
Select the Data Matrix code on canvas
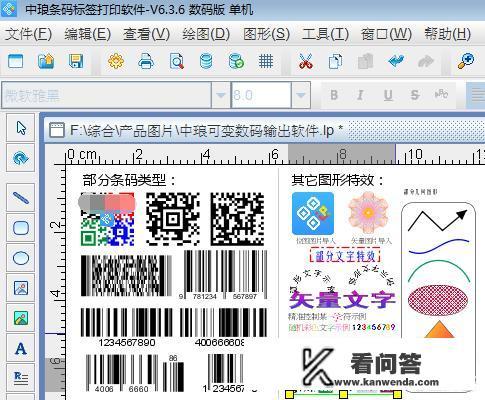[x=237, y=219]
